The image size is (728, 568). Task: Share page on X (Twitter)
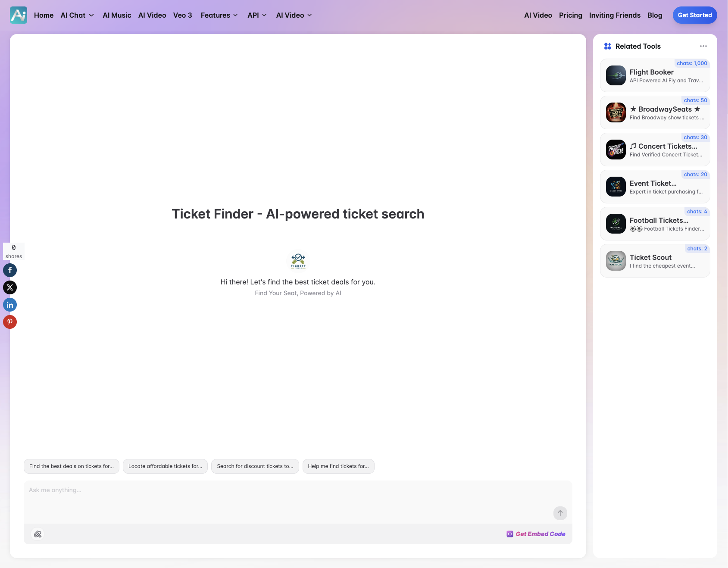(10, 287)
